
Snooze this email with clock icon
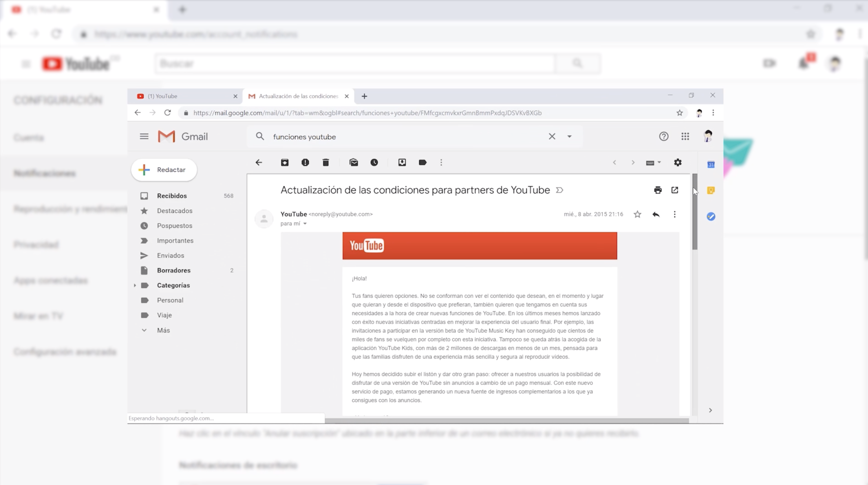374,162
